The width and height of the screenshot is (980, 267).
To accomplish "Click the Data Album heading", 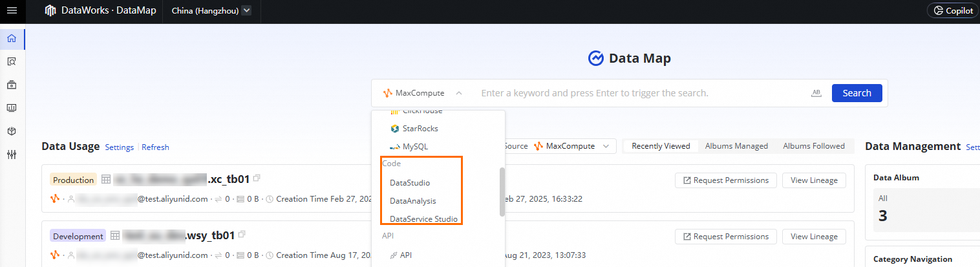I will pyautogui.click(x=896, y=177).
